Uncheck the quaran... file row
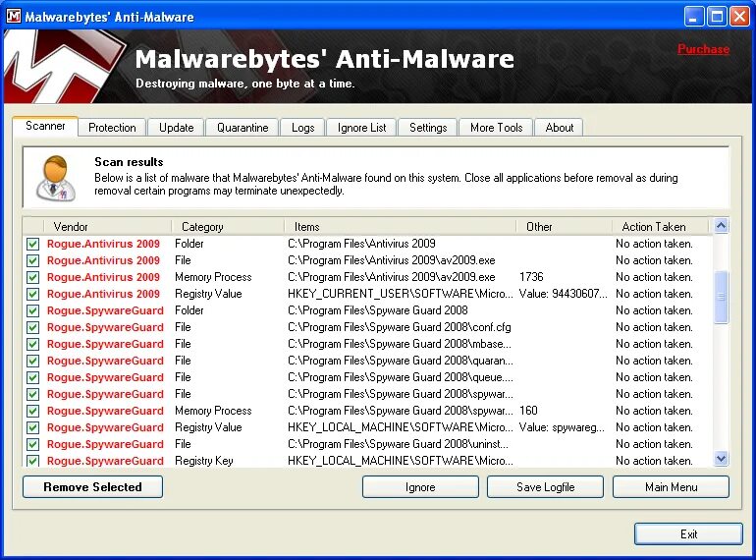 tap(32, 361)
